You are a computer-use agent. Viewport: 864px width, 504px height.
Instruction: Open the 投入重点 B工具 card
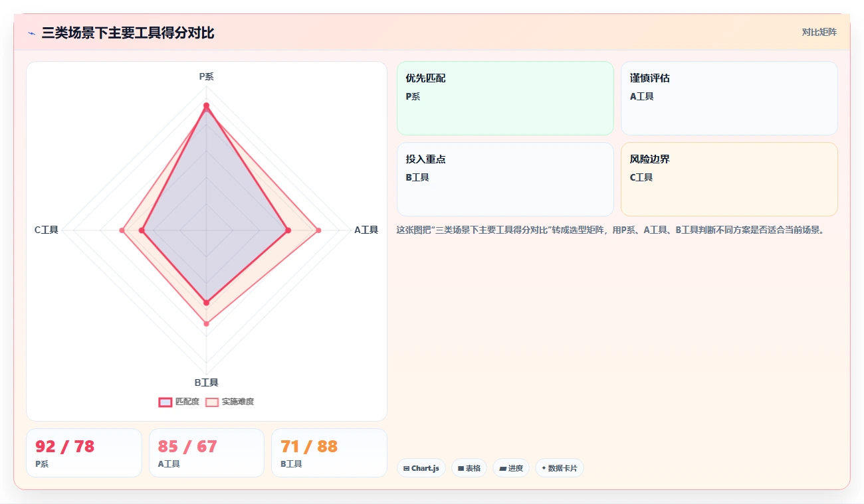505,179
